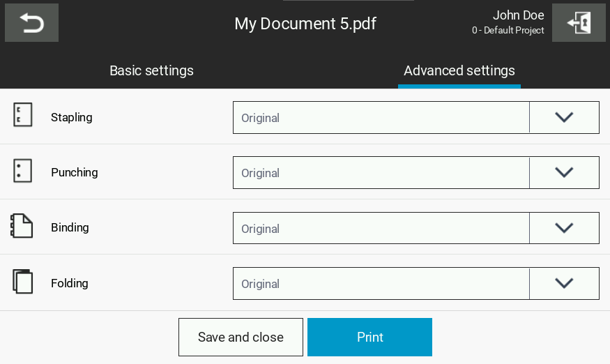Click the Punching icon
The image size is (610, 364).
[x=23, y=172]
